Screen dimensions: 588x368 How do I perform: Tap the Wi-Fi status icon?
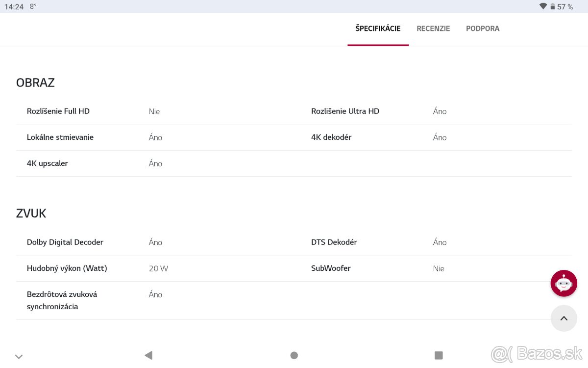click(x=543, y=6)
